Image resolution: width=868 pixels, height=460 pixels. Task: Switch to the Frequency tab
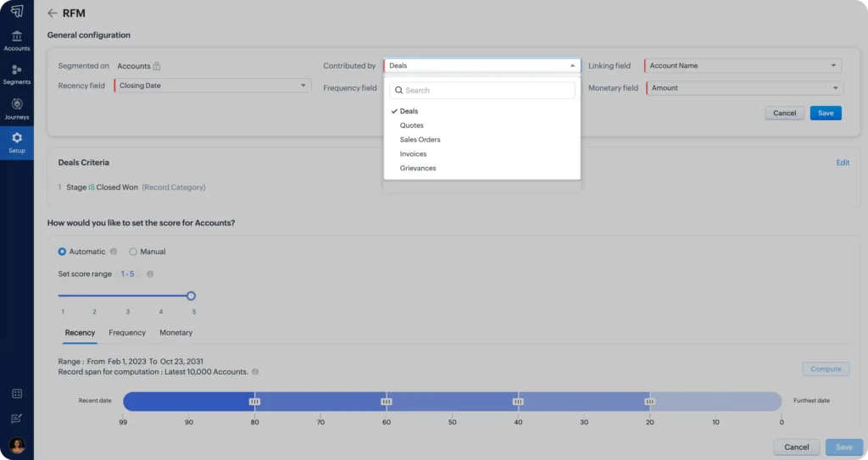(127, 333)
